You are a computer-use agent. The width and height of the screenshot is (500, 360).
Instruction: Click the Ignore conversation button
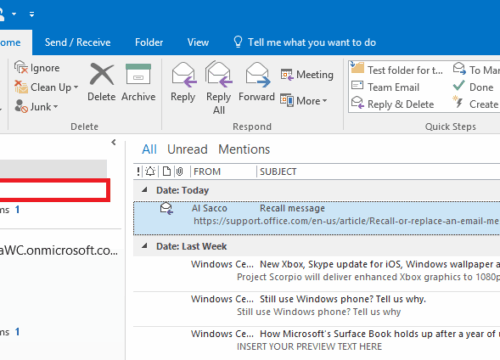pyautogui.click(x=37, y=68)
